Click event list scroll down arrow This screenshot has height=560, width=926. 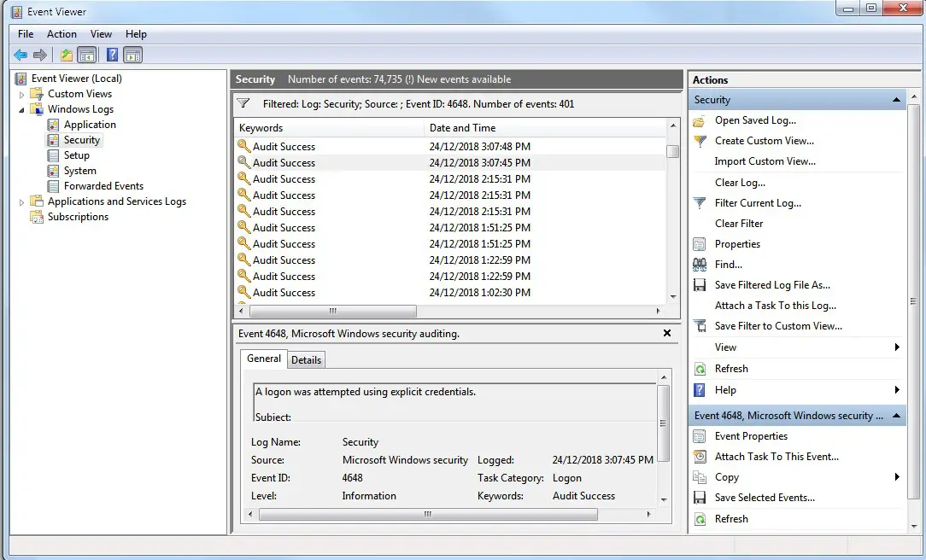coord(672,297)
